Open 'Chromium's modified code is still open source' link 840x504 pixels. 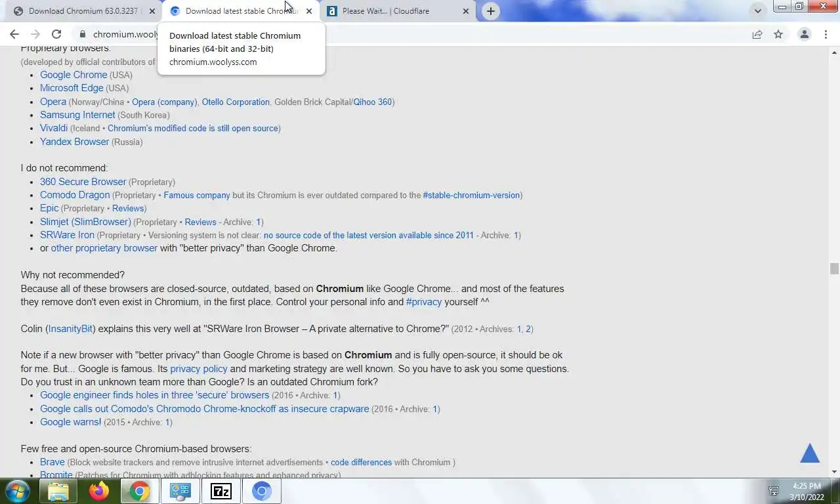[x=193, y=129]
